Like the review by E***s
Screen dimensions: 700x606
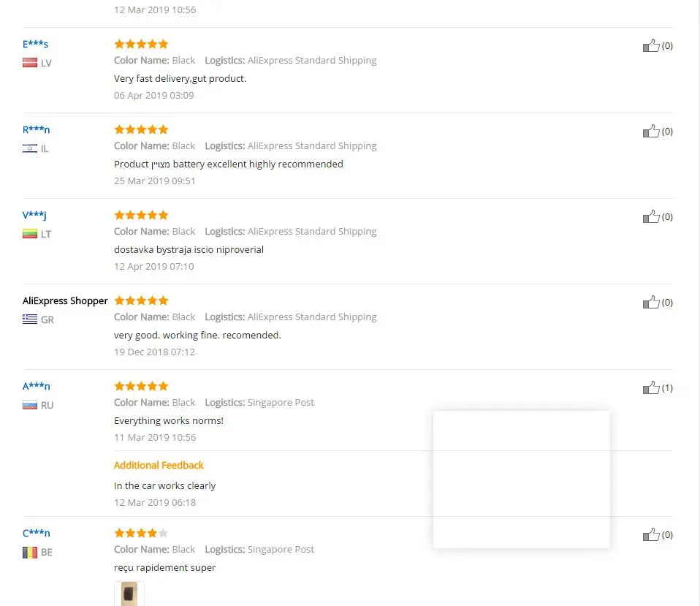coord(651,46)
